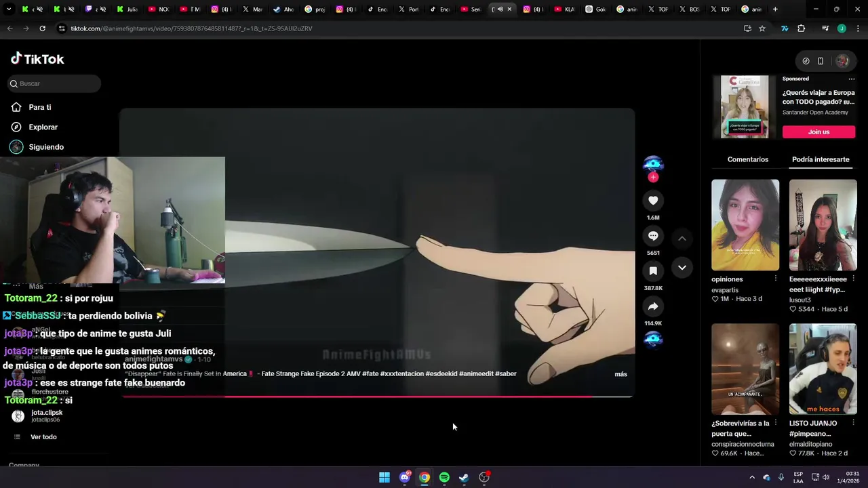Go back in Chrome
Image resolution: width=868 pixels, height=488 pixels.
[x=9, y=28]
